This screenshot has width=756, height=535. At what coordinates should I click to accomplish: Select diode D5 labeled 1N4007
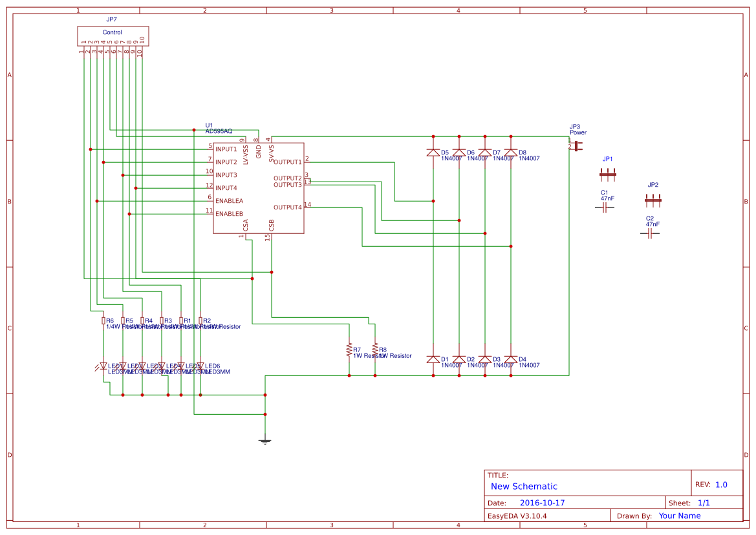[433, 153]
